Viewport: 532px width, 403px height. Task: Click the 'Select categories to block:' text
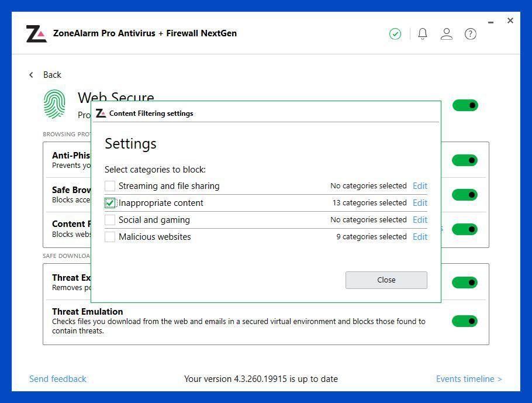click(155, 170)
